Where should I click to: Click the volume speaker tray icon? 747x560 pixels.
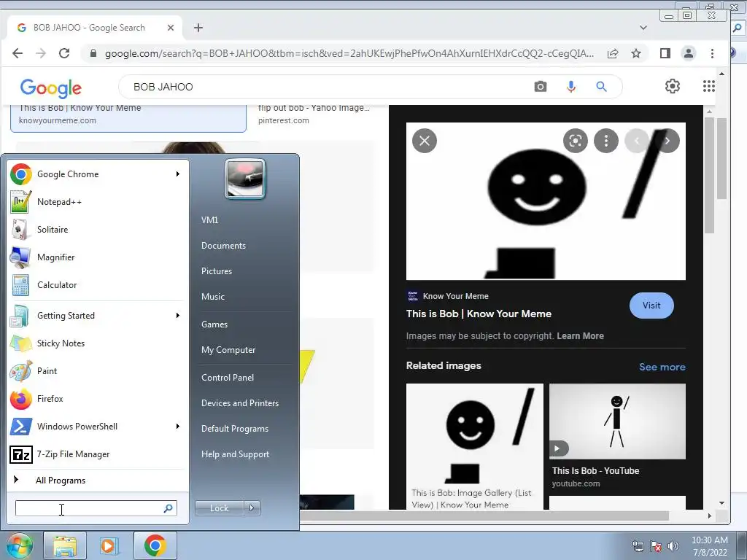673,546
